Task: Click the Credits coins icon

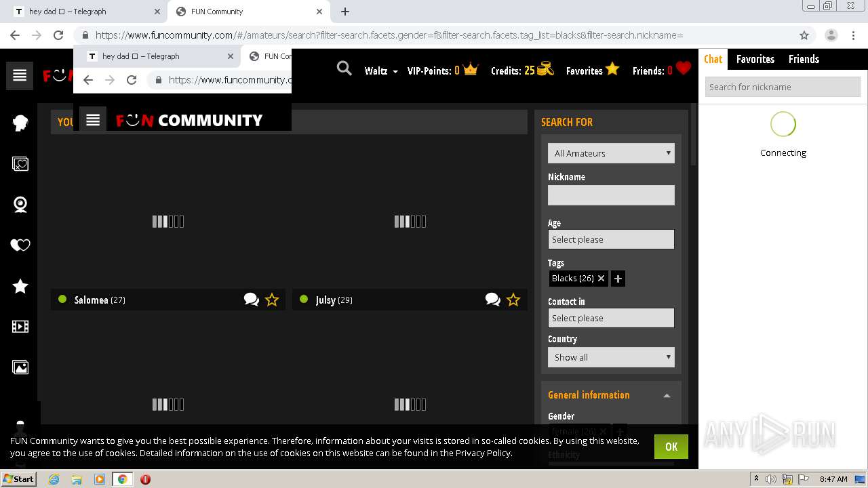Action: click(545, 69)
